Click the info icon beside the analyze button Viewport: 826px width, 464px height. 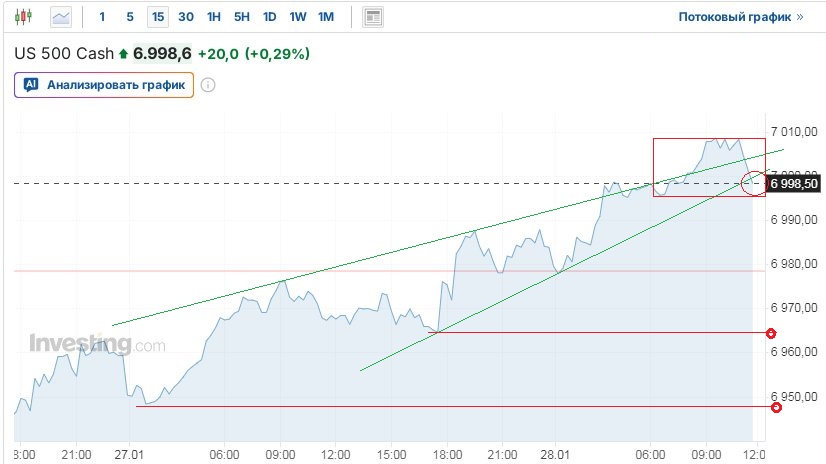coord(208,85)
